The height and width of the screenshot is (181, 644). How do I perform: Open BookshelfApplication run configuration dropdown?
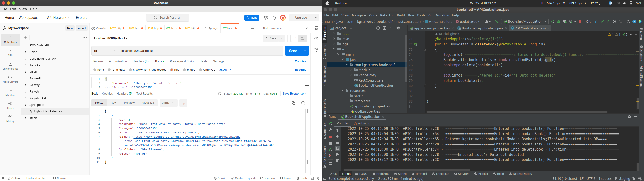point(525,21)
